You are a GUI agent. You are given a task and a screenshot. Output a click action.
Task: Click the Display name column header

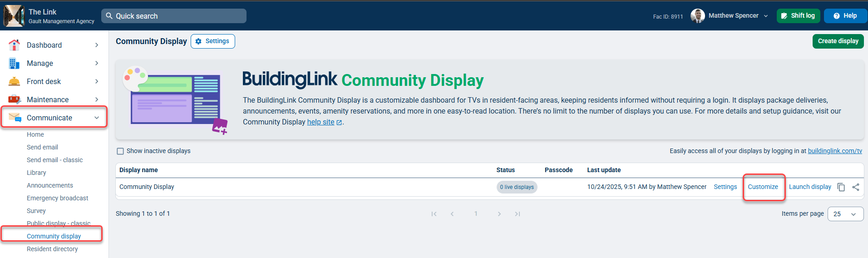(138, 170)
